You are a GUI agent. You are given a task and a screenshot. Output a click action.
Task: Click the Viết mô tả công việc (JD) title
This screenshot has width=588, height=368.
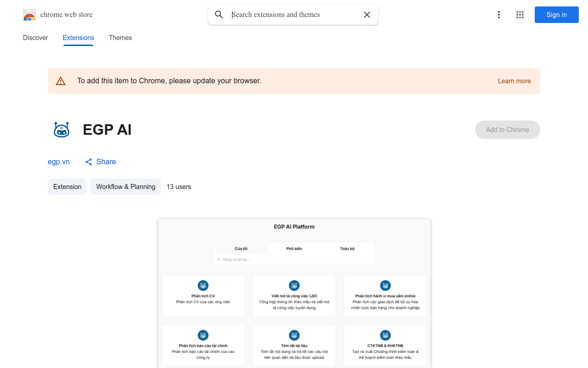click(294, 296)
